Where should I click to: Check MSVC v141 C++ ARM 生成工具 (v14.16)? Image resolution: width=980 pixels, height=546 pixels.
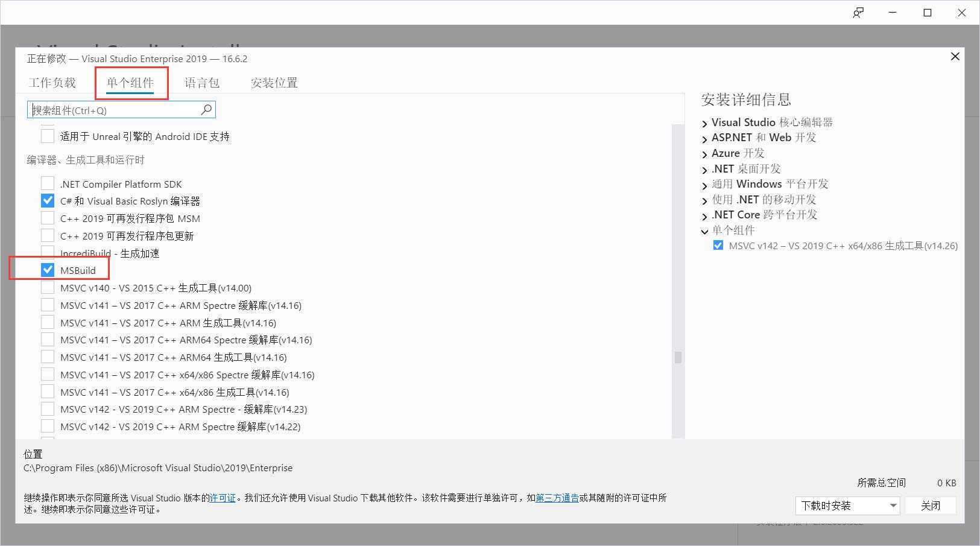48,322
